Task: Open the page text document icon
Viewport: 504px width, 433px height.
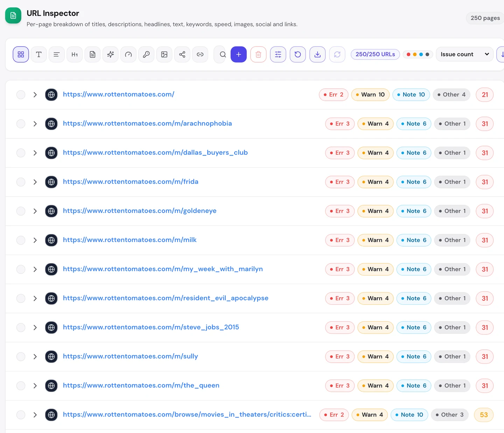Action: point(92,55)
